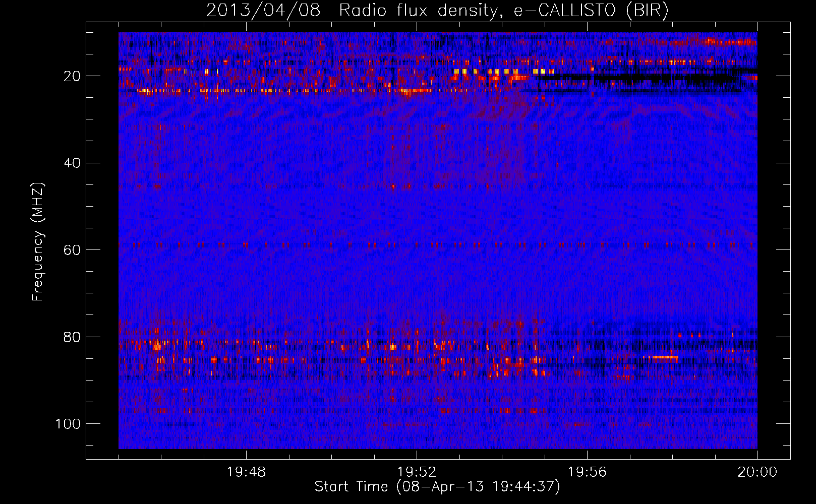816x504 pixels.
Task: Click the 60 frequency tick label
Action: point(72,250)
